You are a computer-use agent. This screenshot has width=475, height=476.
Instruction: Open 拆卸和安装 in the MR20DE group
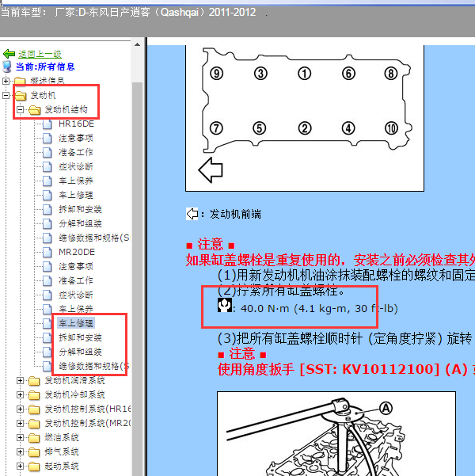(80, 337)
